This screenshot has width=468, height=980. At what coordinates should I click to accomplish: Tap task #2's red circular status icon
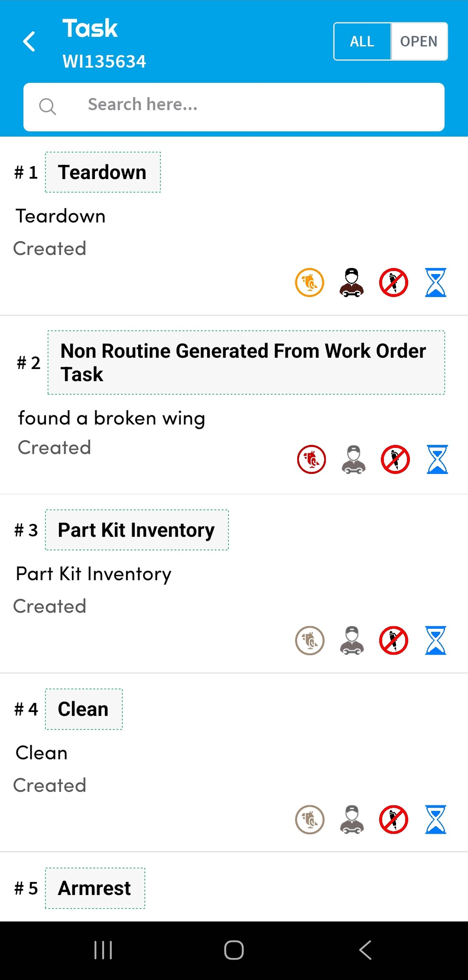click(311, 460)
